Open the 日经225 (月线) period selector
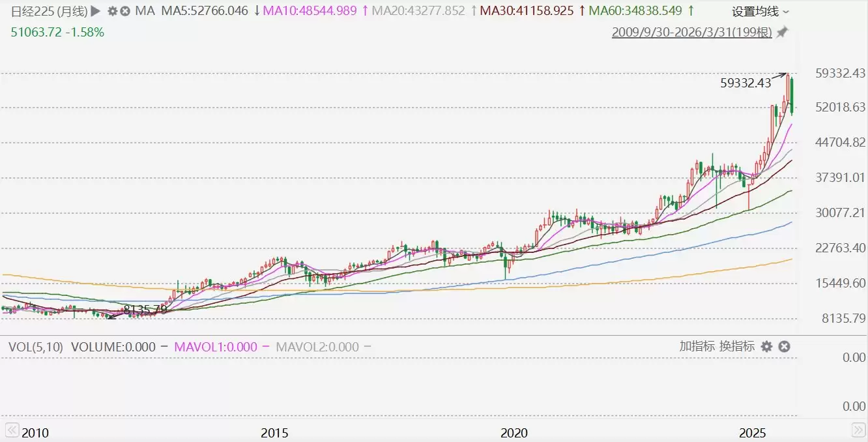This screenshot has height=442, width=868. pos(44,11)
